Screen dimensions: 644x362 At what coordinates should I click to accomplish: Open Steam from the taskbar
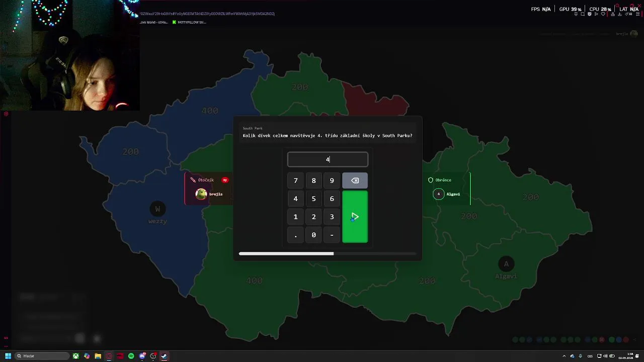164,356
